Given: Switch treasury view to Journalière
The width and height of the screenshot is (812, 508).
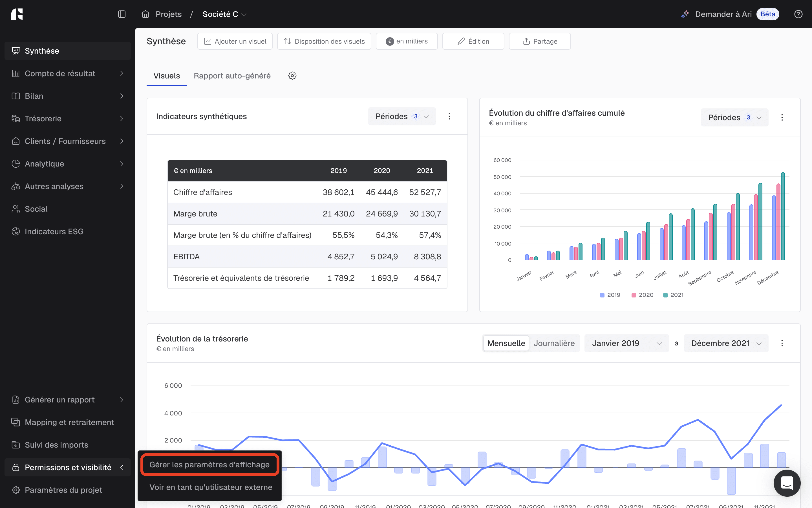Looking at the screenshot, I should (x=554, y=343).
